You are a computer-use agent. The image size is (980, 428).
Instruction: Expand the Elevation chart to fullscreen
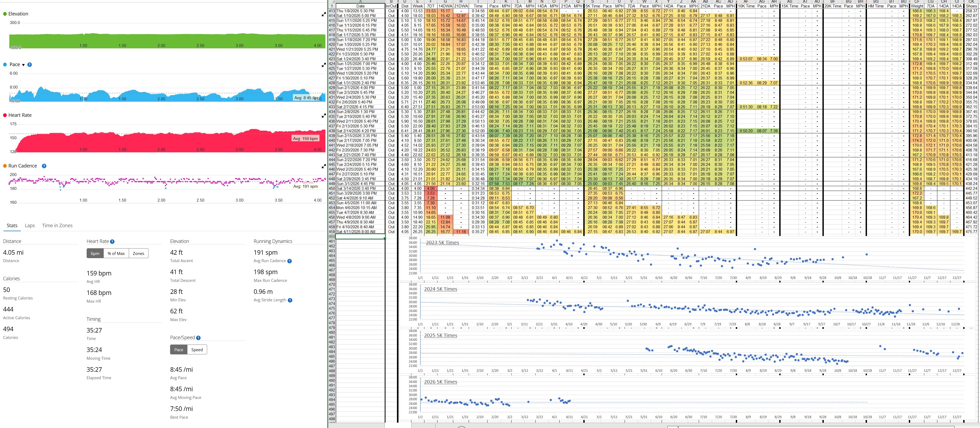323,14
